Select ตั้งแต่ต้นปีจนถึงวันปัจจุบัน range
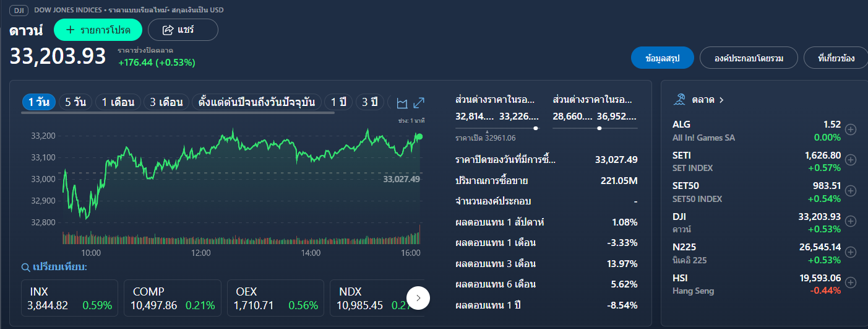 [257, 102]
